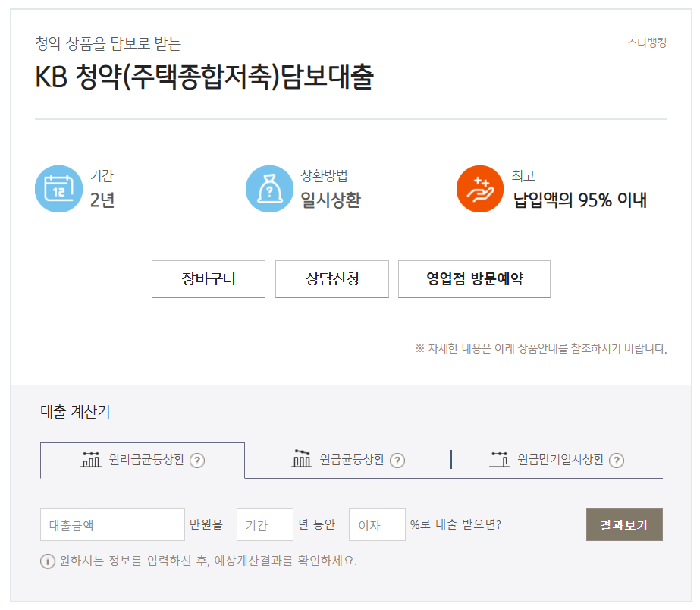Image resolution: width=700 pixels, height=610 pixels.
Task: Click the 상담신청 button
Action: 332,279
